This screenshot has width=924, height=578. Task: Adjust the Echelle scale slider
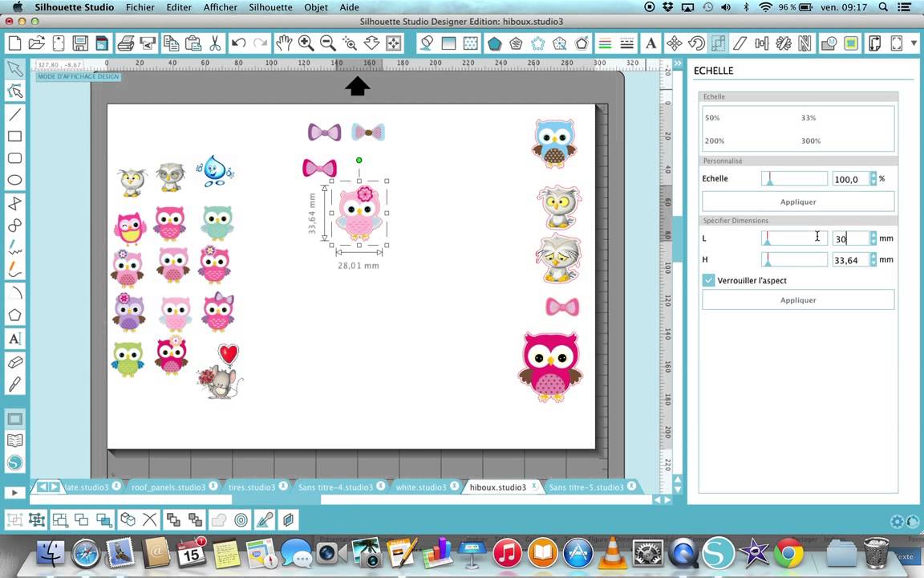click(x=794, y=179)
